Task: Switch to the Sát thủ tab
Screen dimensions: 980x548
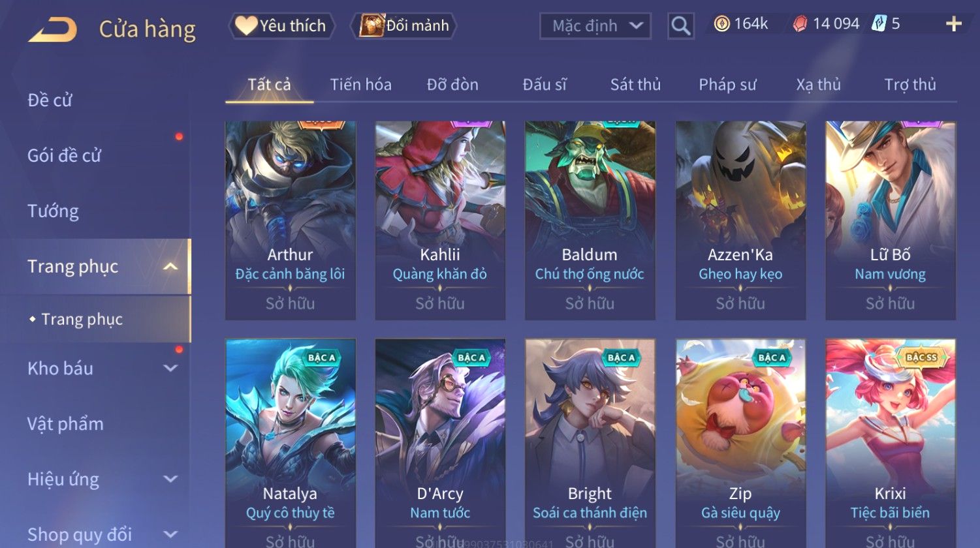Action: 635,85
